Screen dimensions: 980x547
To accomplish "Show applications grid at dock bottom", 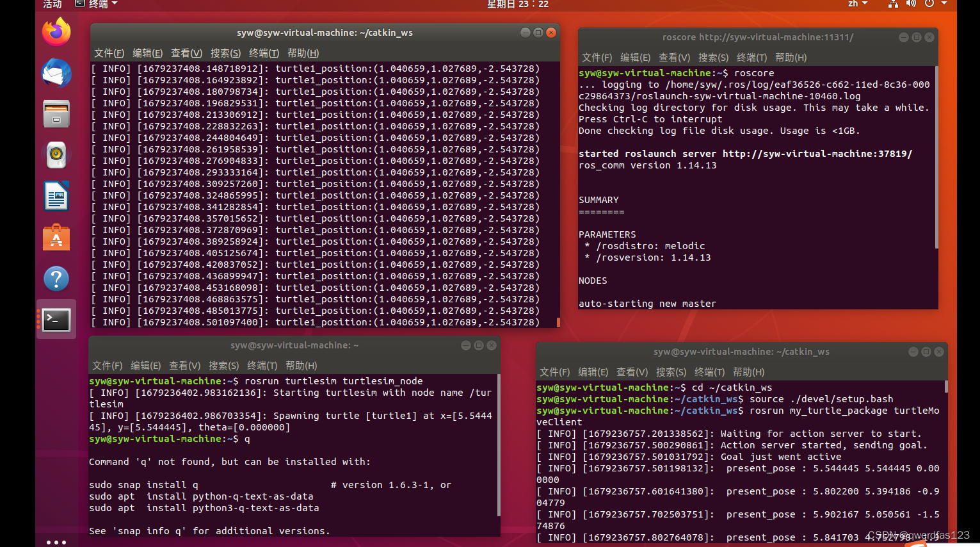I will click(56, 542).
